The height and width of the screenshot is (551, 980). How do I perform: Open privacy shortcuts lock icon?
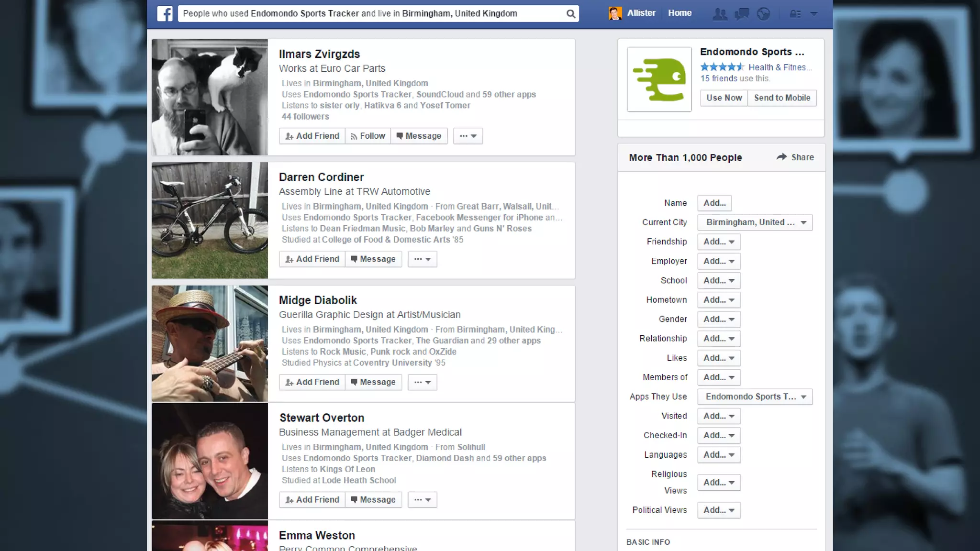pyautogui.click(x=795, y=14)
